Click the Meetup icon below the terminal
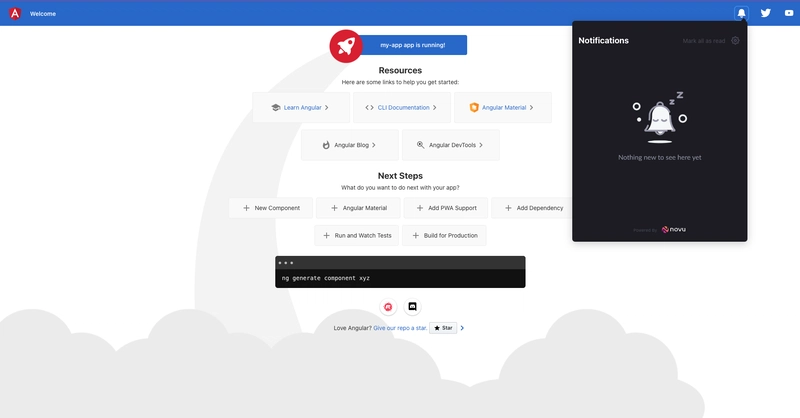 [x=388, y=306]
